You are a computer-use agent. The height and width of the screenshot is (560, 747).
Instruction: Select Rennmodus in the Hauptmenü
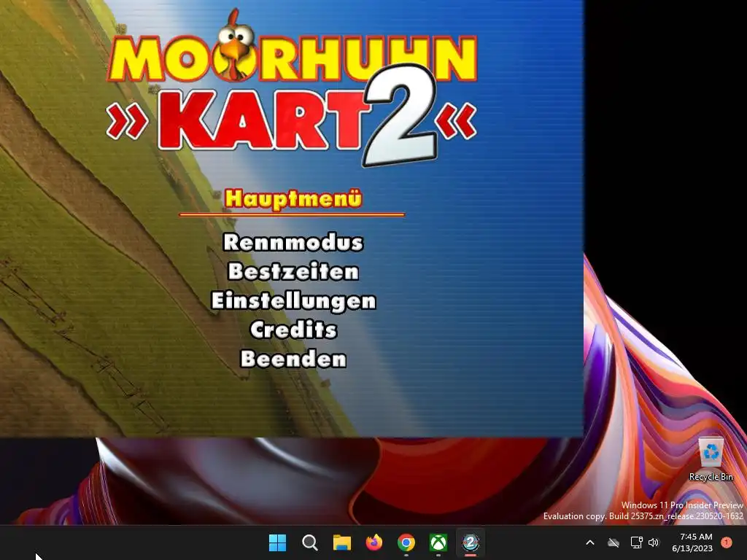tap(293, 242)
